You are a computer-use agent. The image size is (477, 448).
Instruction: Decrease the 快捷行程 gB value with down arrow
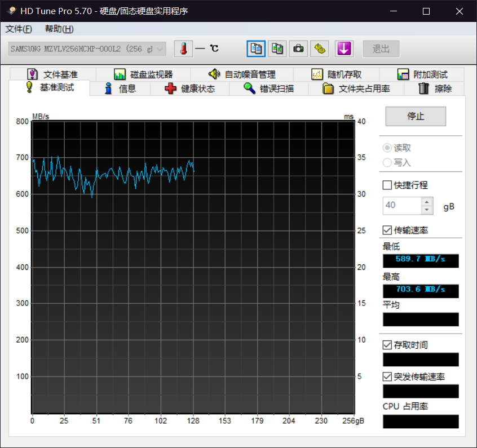point(427,210)
